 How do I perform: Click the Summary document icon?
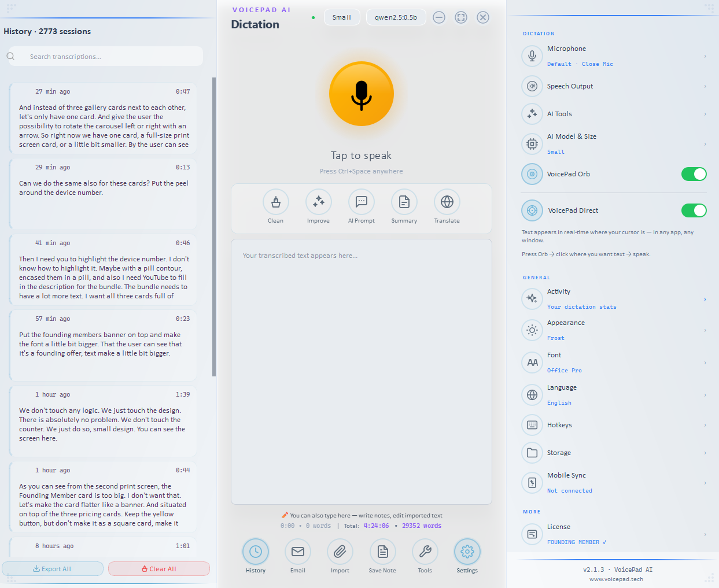point(404,202)
